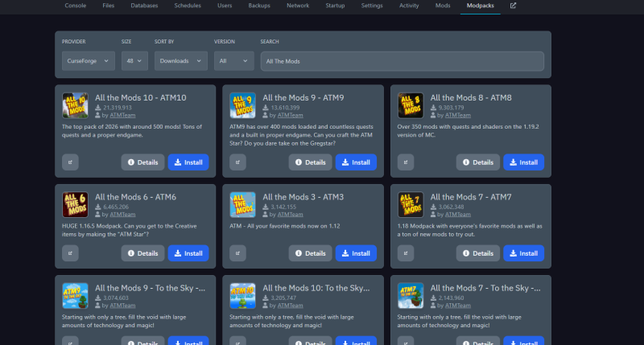Open the Sort By dropdown showing Downloads
The width and height of the screenshot is (644, 345).
[180, 60]
